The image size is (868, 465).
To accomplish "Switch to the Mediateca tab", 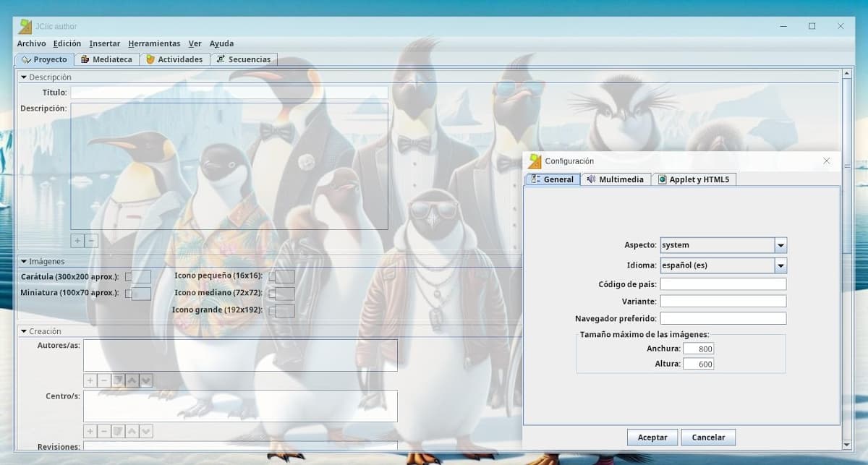I will coord(107,59).
